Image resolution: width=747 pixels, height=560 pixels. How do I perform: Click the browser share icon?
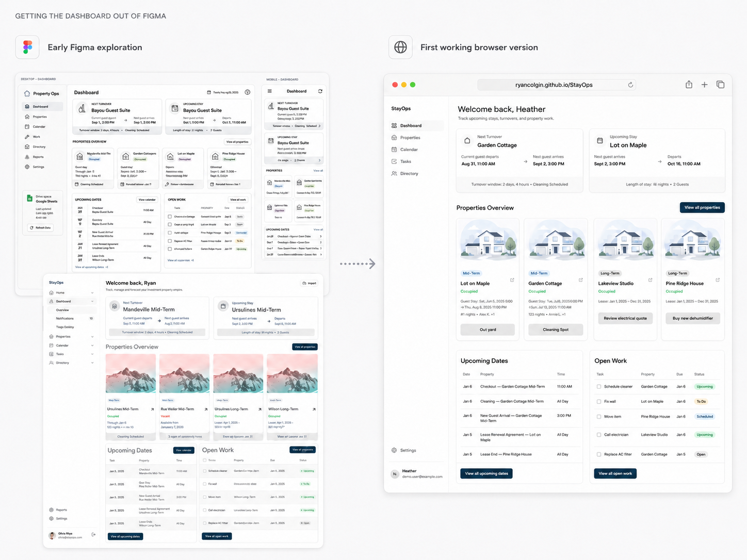(689, 85)
